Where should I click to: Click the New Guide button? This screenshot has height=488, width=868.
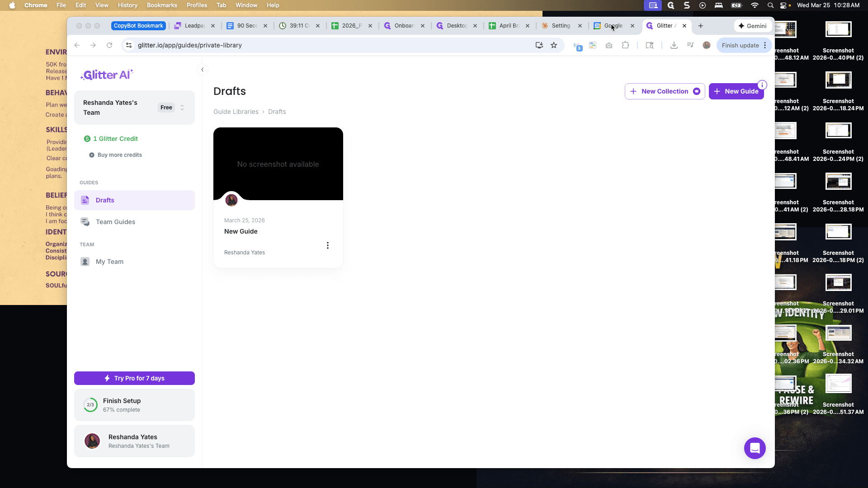tap(736, 91)
